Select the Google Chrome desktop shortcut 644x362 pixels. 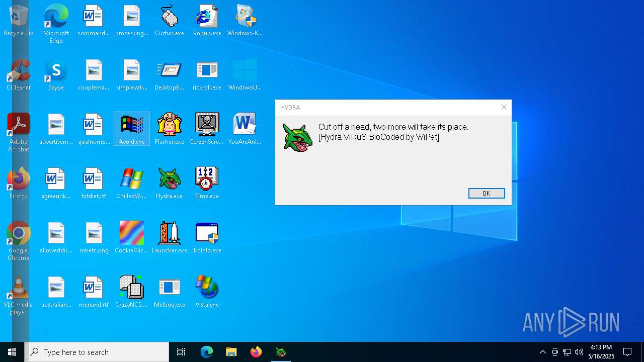[x=18, y=241]
